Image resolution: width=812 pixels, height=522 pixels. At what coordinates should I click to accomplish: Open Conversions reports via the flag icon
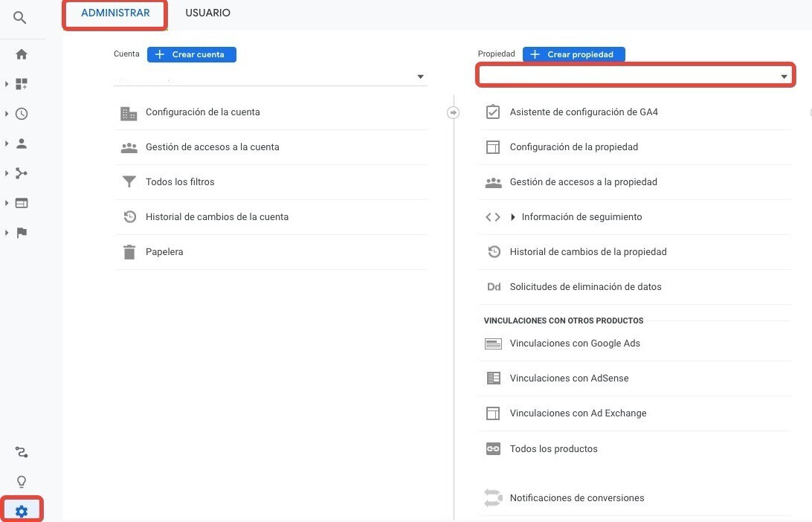[x=21, y=232]
